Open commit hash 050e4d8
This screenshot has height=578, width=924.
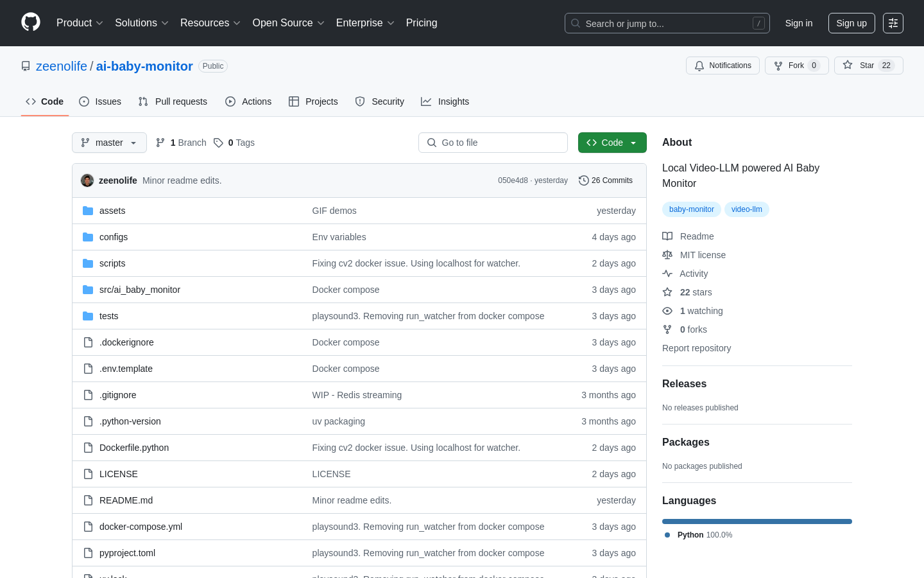[513, 180]
